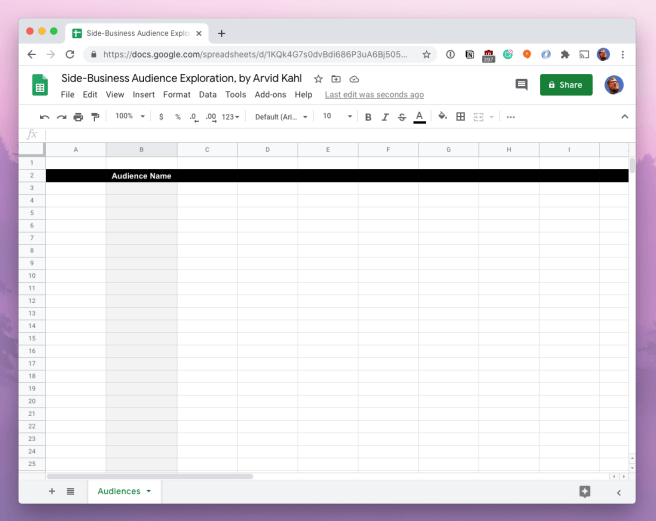
Task: Select column B header
Action: tap(141, 150)
